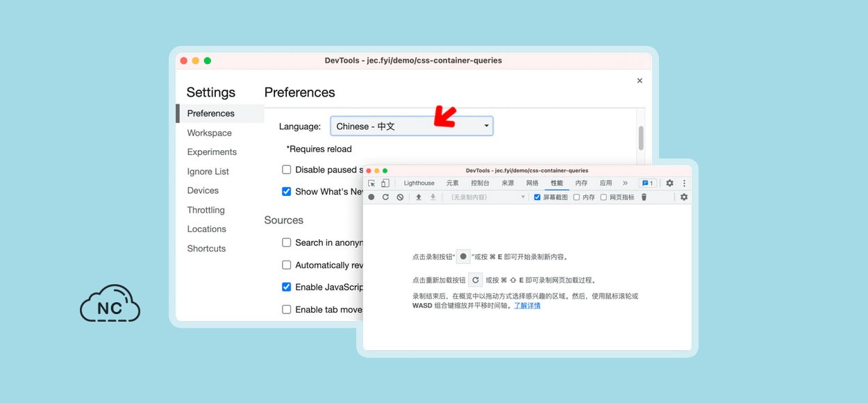Tick the 网页指标 checkbox
This screenshot has width=868, height=403.
coord(603,197)
